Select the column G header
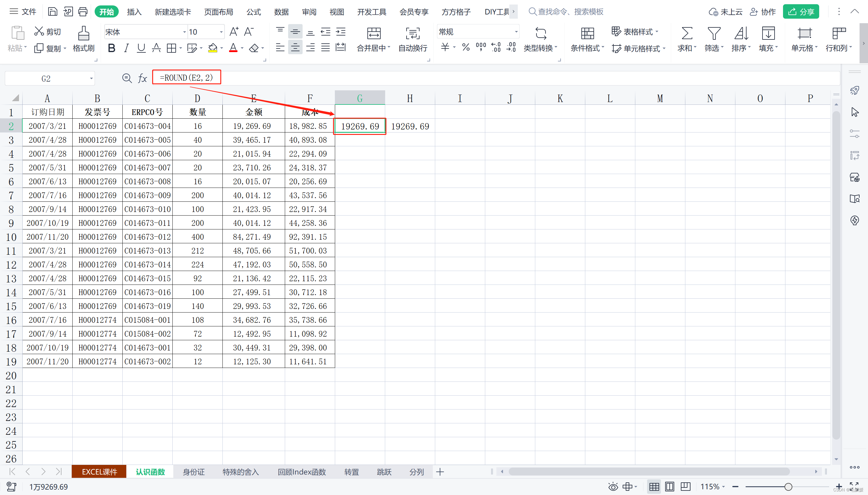This screenshot has height=495, width=868. click(x=360, y=98)
